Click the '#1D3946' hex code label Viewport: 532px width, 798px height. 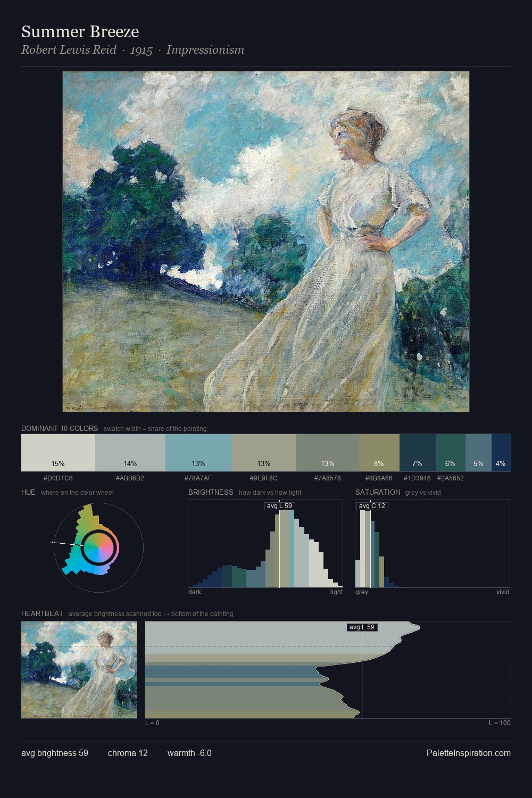[x=417, y=478]
